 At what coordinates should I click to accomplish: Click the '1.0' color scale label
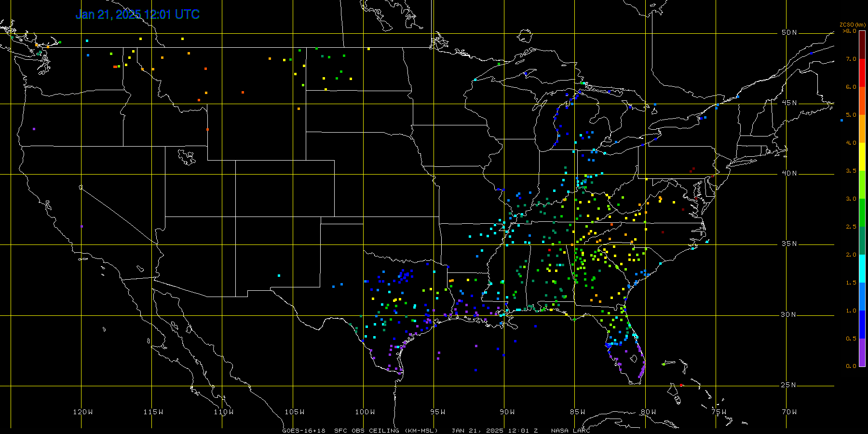pyautogui.click(x=851, y=311)
